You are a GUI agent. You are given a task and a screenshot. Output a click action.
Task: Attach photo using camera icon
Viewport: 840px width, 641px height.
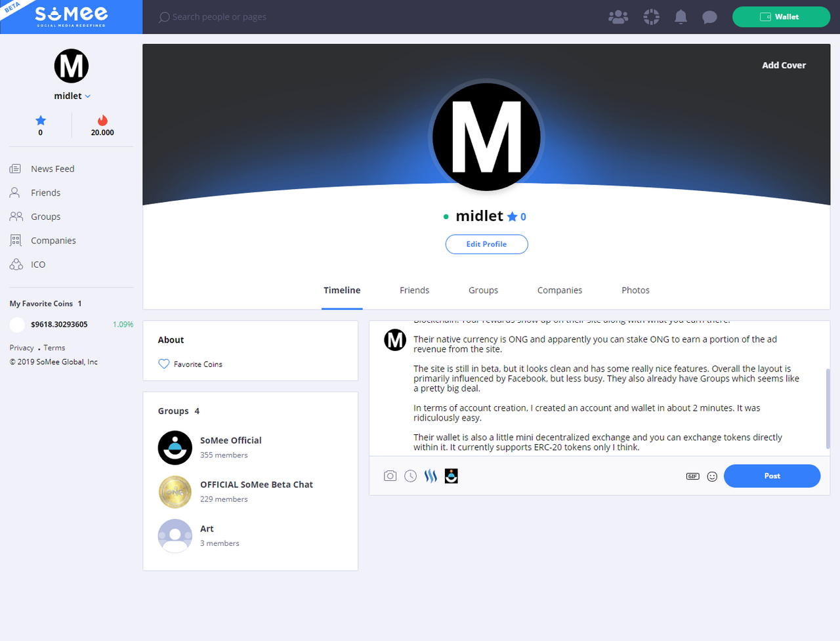[390, 476]
